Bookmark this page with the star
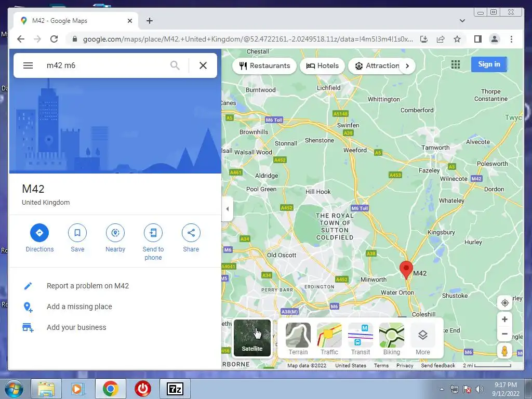This screenshot has width=532, height=399. 457,39
